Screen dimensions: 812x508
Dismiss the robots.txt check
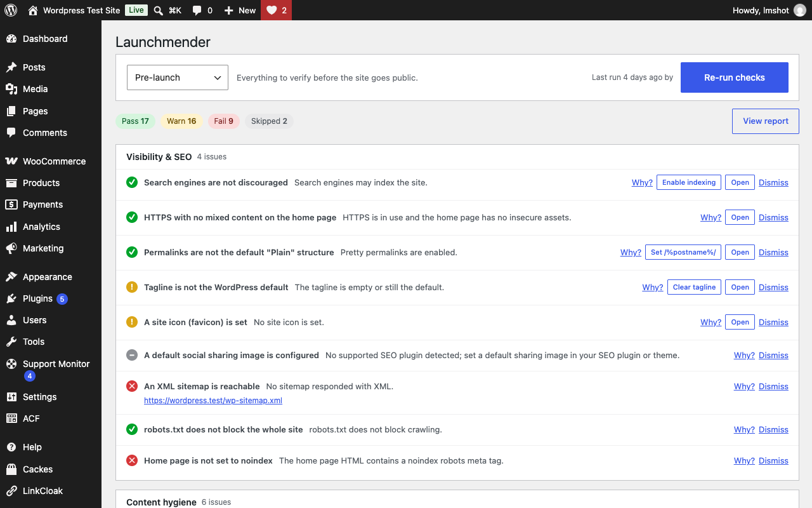pyautogui.click(x=773, y=429)
